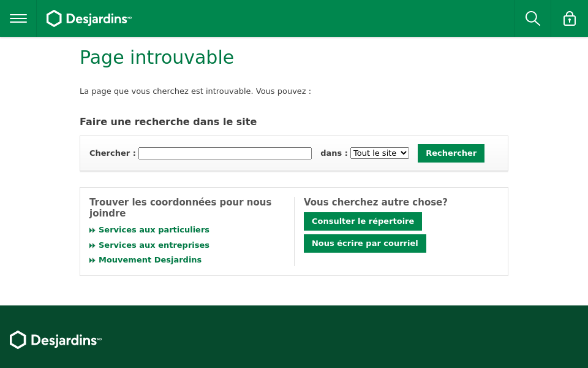Click the 'Page introuvable' heading
This screenshot has width=588, height=368.
[x=157, y=58]
